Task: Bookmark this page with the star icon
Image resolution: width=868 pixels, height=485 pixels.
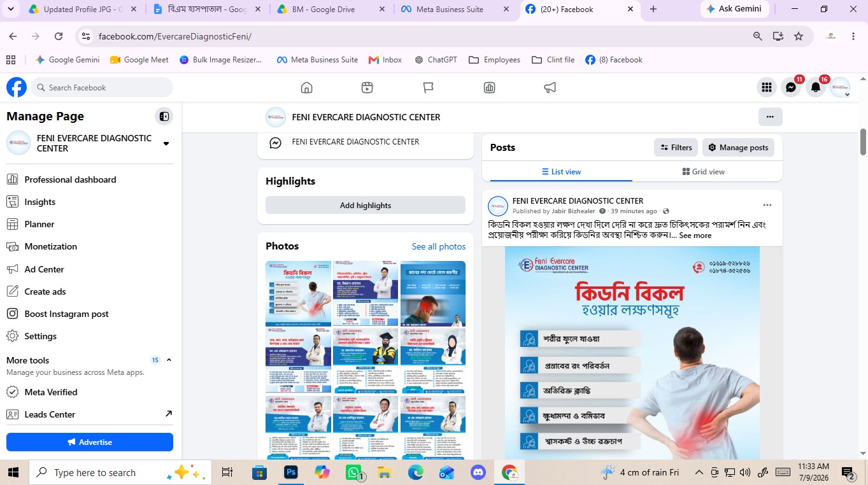Action: click(x=799, y=36)
